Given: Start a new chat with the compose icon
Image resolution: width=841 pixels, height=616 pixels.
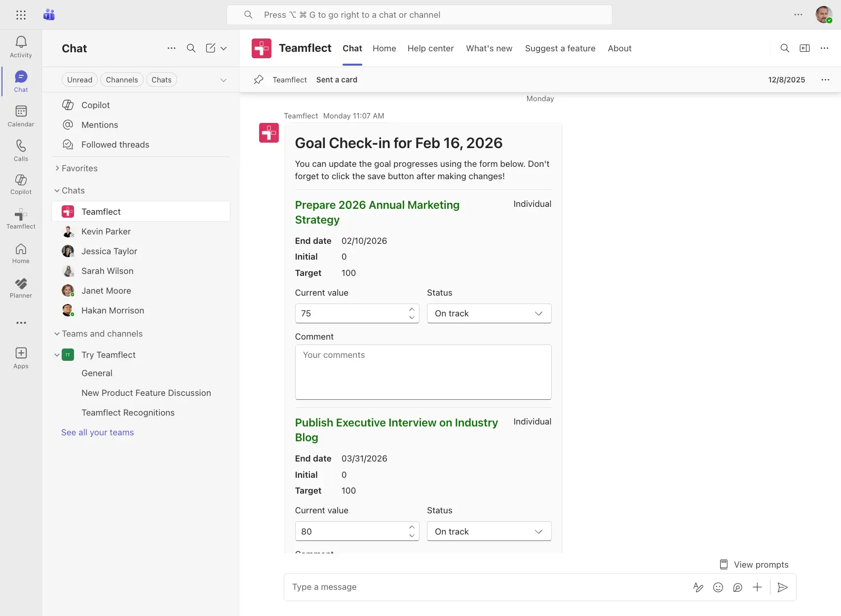Looking at the screenshot, I should [x=211, y=48].
